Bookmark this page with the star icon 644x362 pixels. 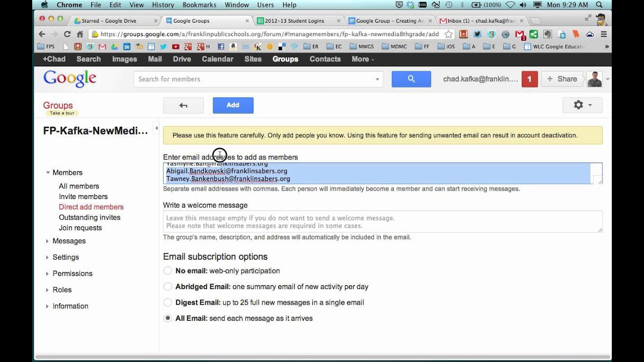pyautogui.click(x=448, y=34)
